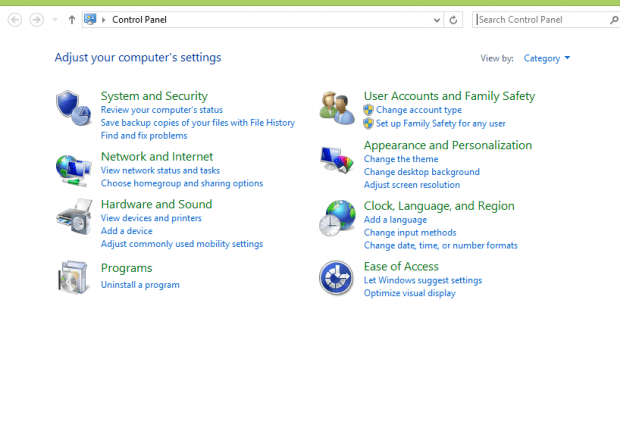Screen dimensions: 620x431
Task: Open Choose homegroup and sharing options
Action: click(182, 183)
